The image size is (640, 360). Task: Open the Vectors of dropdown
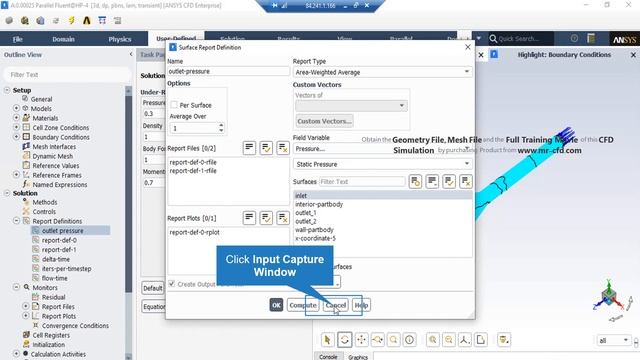tap(351, 106)
